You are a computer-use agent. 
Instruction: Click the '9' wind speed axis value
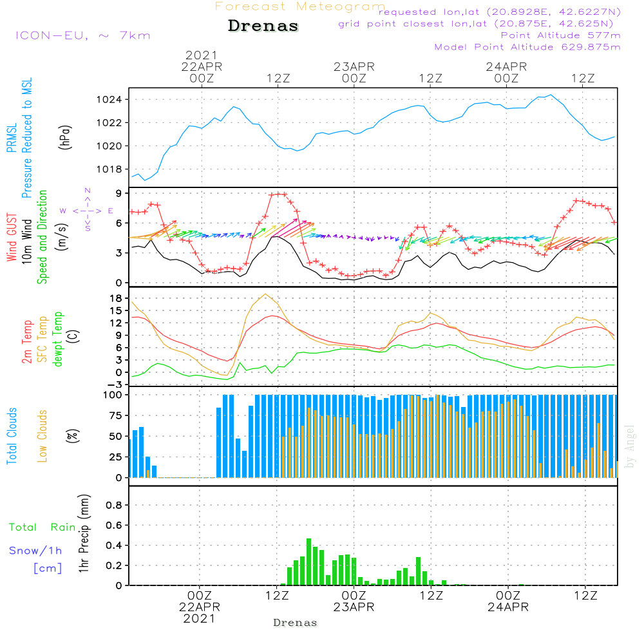pos(118,193)
